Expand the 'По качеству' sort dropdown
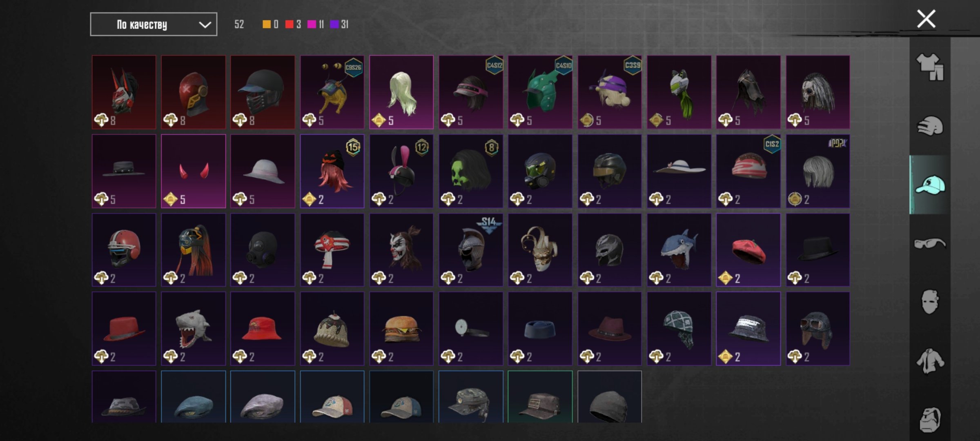Image resolution: width=980 pixels, height=441 pixels. point(154,24)
